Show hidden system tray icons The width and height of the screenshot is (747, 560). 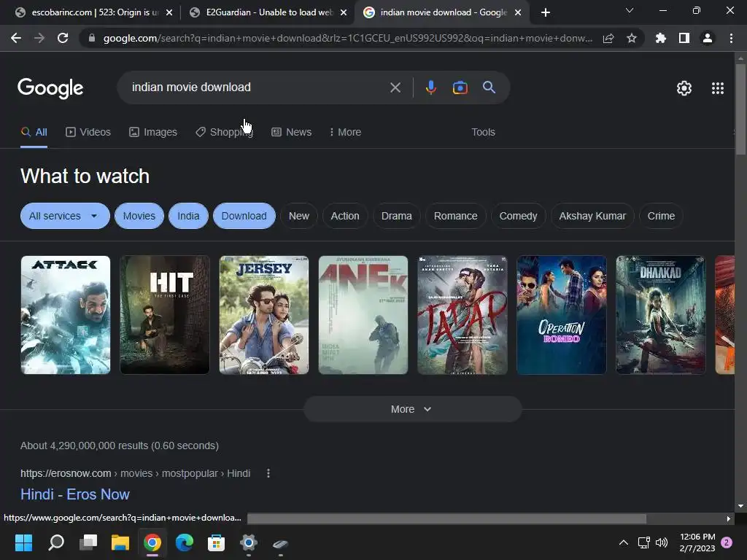pyautogui.click(x=623, y=542)
